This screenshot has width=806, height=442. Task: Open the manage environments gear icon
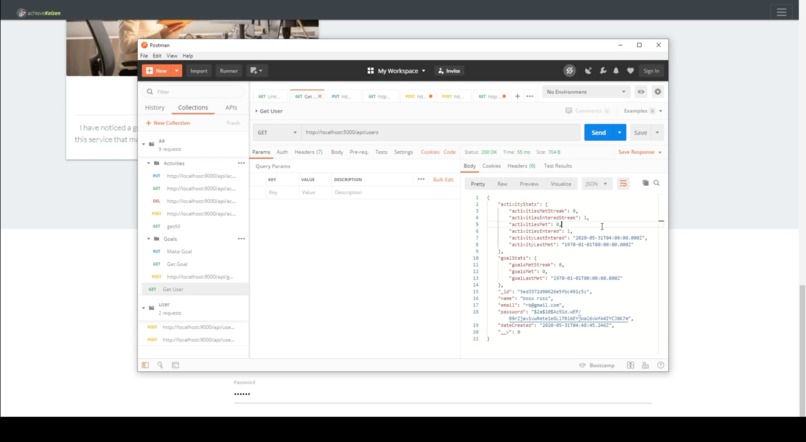(x=657, y=92)
